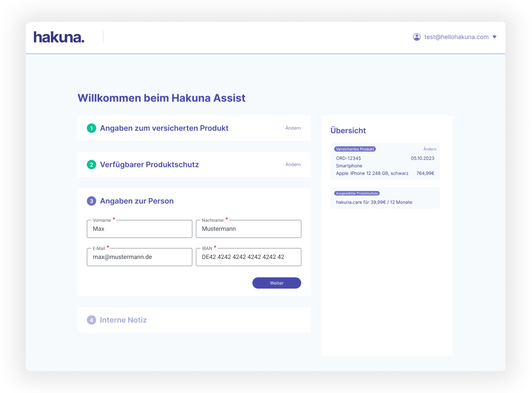
Task: Click the step 3 number badge
Action: click(91, 201)
